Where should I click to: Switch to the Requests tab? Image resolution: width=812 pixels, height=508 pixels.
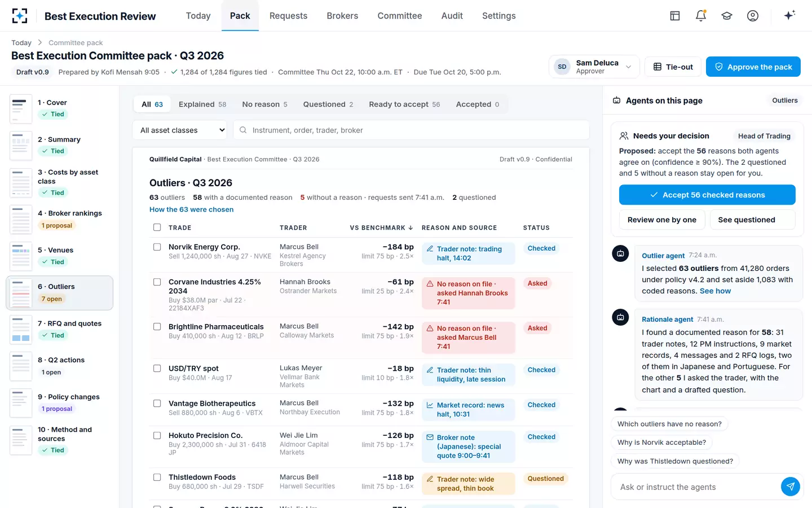click(288, 16)
